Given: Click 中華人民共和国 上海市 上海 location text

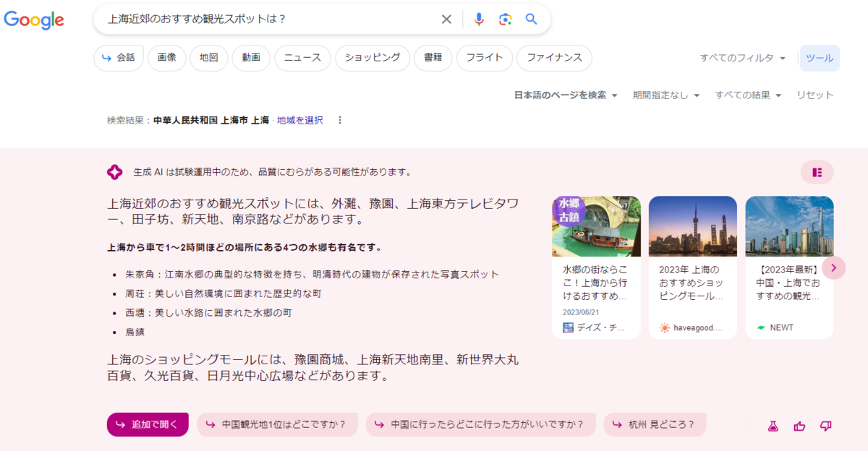Looking at the screenshot, I should (210, 120).
